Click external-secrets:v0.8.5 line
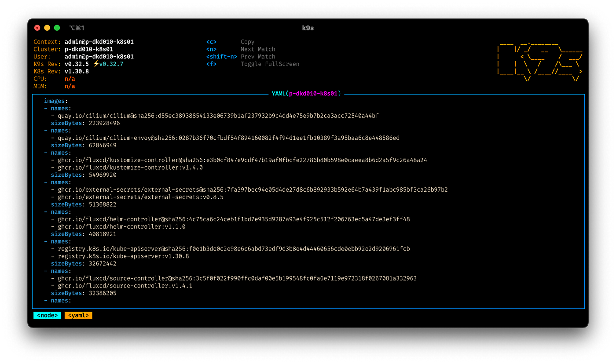The image size is (616, 364). 137,197
